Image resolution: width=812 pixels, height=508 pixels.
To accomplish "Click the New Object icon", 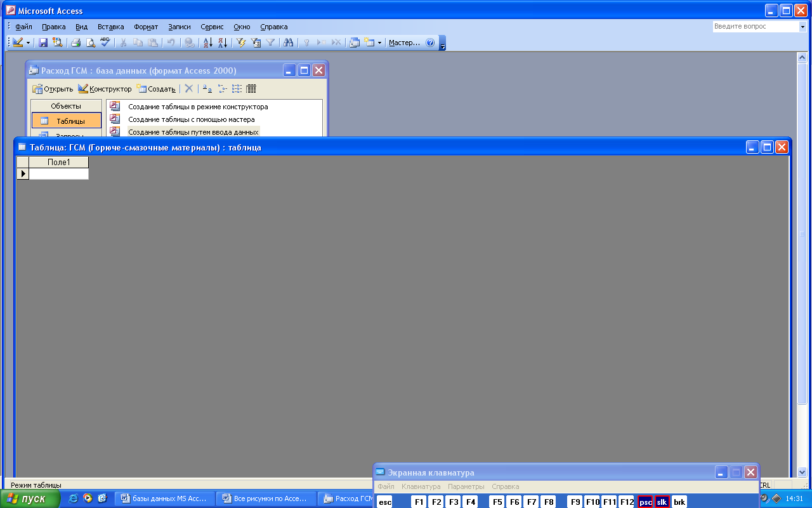I will coord(369,43).
